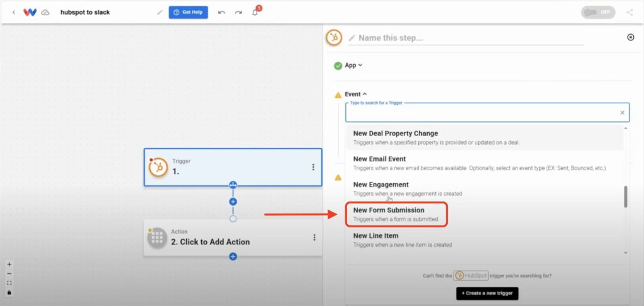Select the Trigger step 1 card
The height and width of the screenshot is (306, 644).
233,167
